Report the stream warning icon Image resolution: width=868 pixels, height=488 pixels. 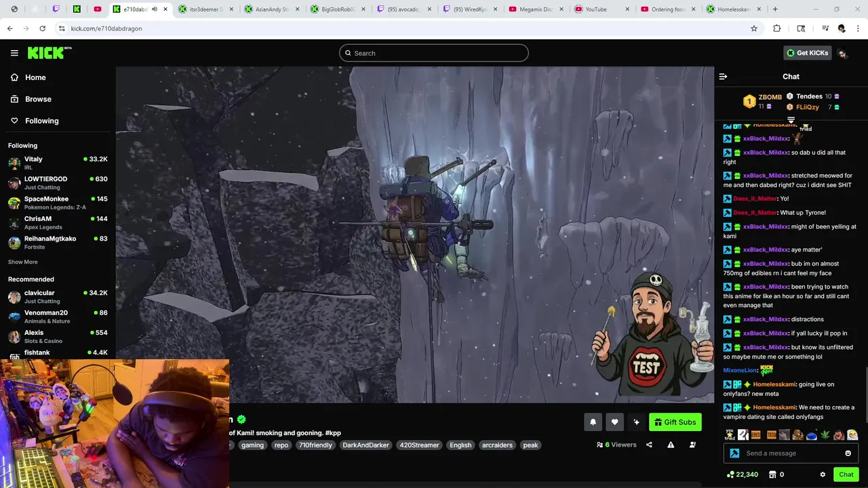click(x=671, y=445)
